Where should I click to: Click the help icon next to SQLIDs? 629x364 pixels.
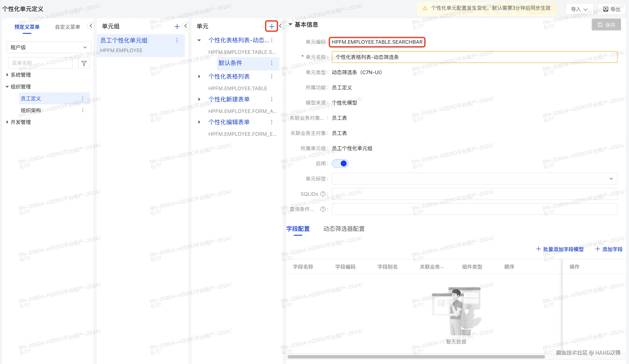[x=323, y=194]
